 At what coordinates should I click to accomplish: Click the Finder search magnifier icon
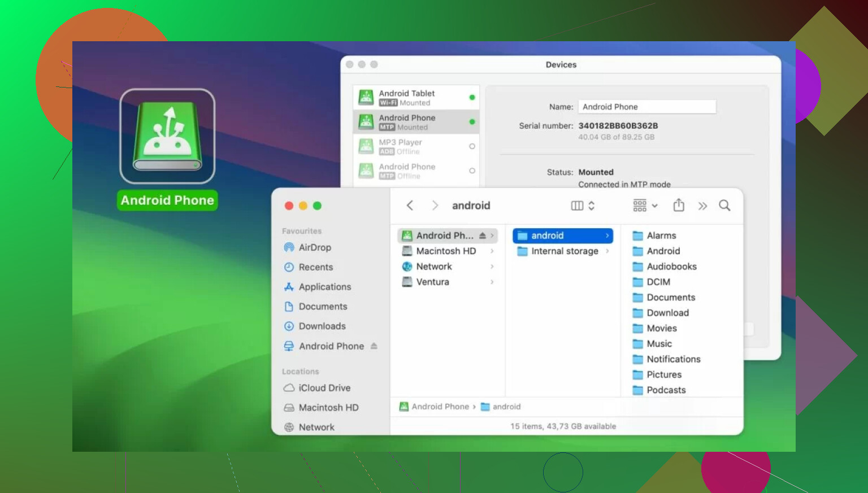724,206
